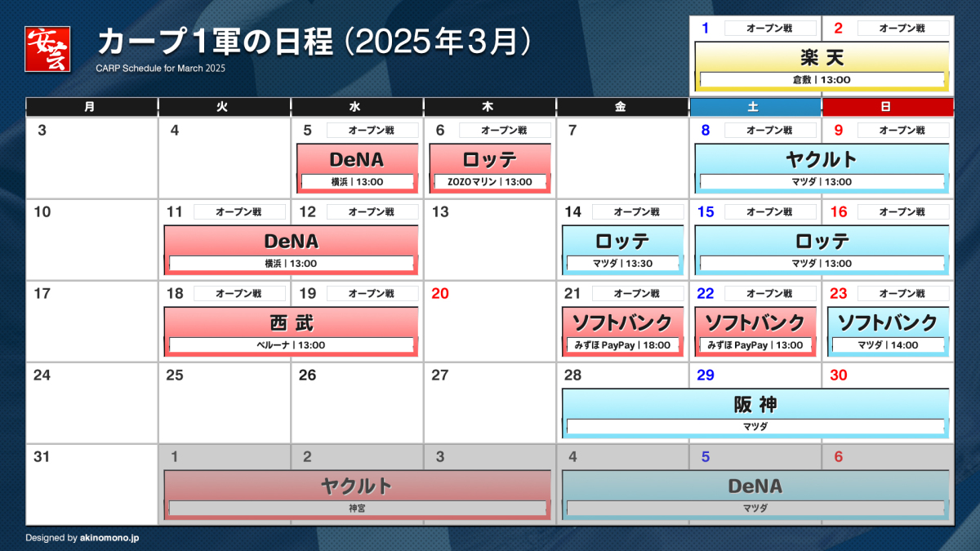Select the DeNA card spanning March 11-12
980x551 pixels.
pos(291,250)
